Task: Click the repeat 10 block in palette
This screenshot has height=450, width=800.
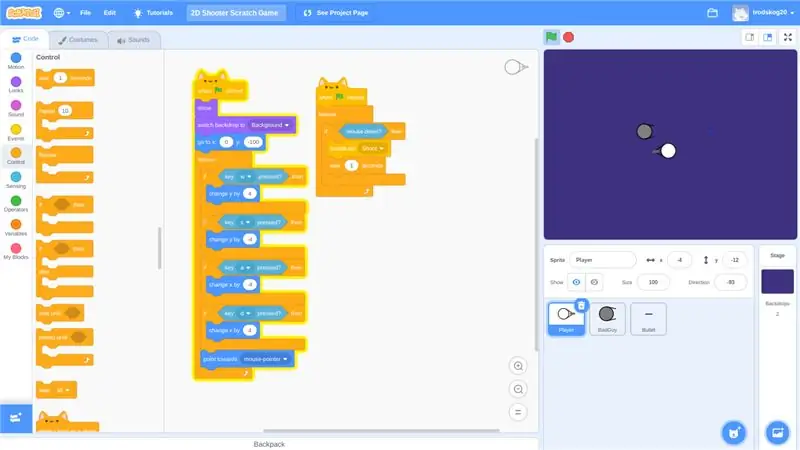Action: pos(65,121)
